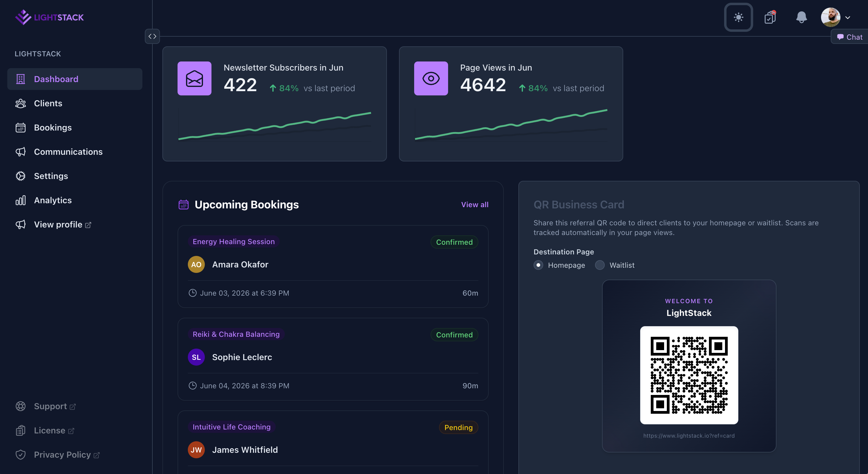Viewport: 868px width, 474px height.
Task: Open the tasks checklist icon
Action: click(770, 17)
